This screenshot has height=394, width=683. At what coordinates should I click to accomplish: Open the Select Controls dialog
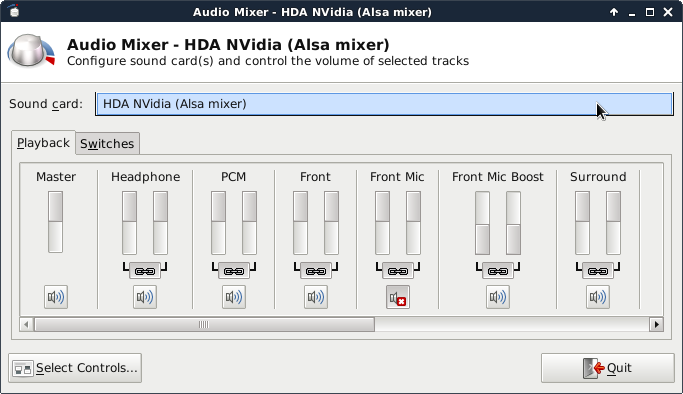coord(75,368)
